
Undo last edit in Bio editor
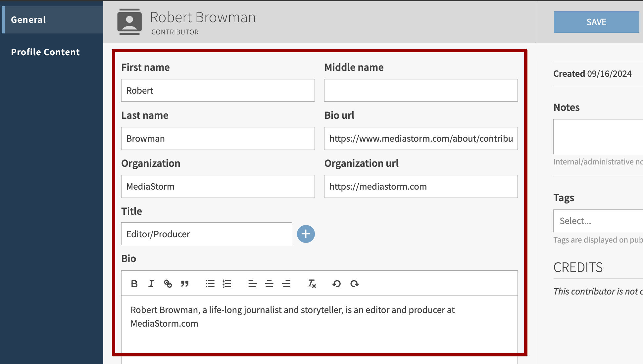tap(336, 284)
